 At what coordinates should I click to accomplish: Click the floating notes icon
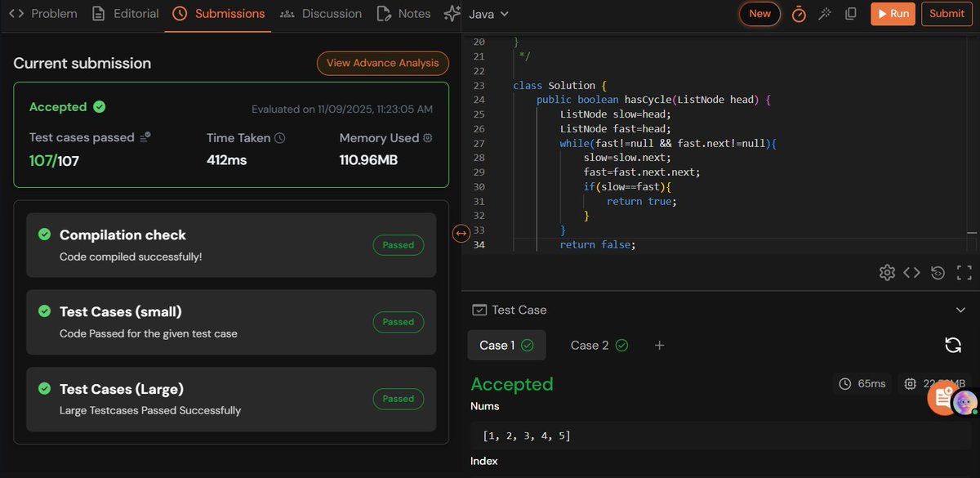click(942, 399)
